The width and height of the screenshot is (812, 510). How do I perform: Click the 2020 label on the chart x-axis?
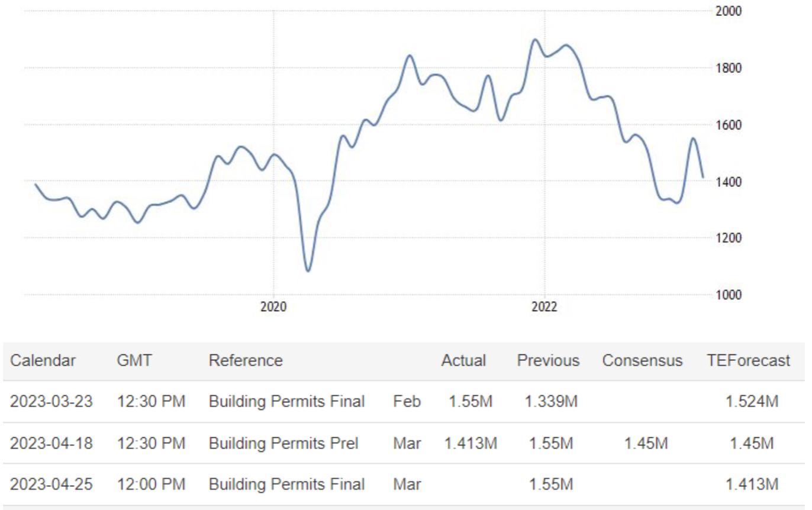point(273,307)
